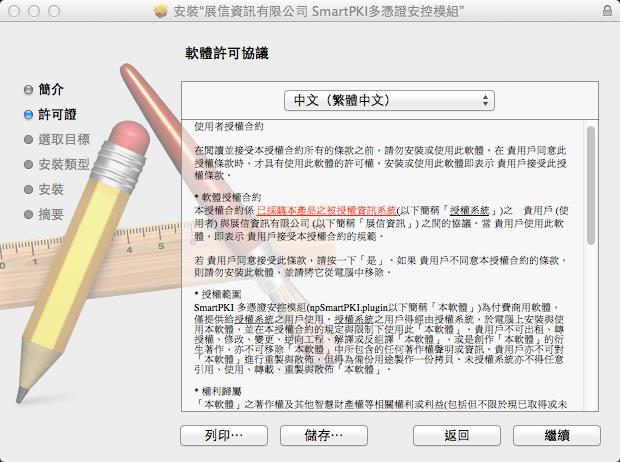The width and height of the screenshot is (620, 462).
Task: Click the 儲存… button
Action: point(324,435)
